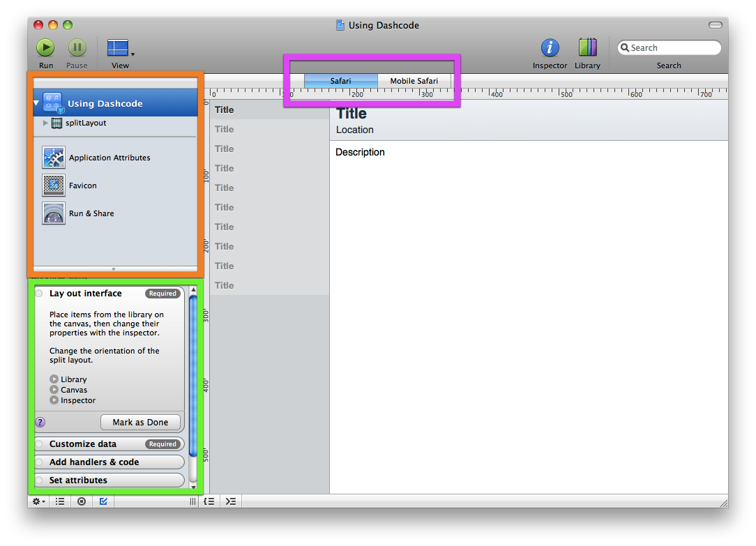Click the arrow icon beside Inspector in steps
The height and width of the screenshot is (546, 756).
click(54, 400)
